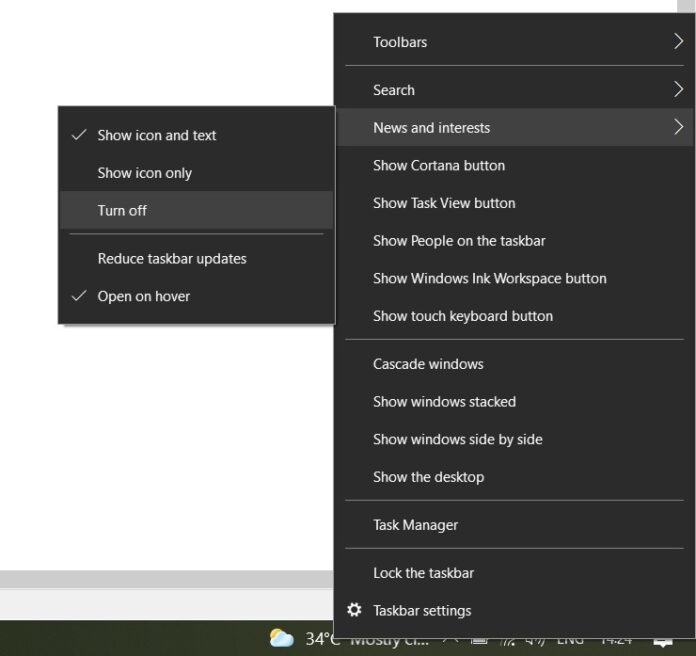Open the 'News and interests' submenu arrow
Viewport: 696px width, 656px height.
pos(677,127)
